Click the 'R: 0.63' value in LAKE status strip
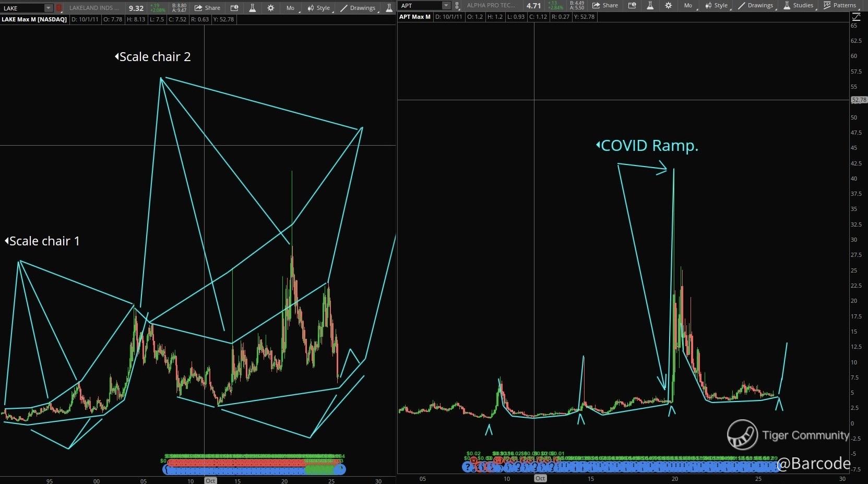Viewport: 868px width, 484px height. click(200, 19)
